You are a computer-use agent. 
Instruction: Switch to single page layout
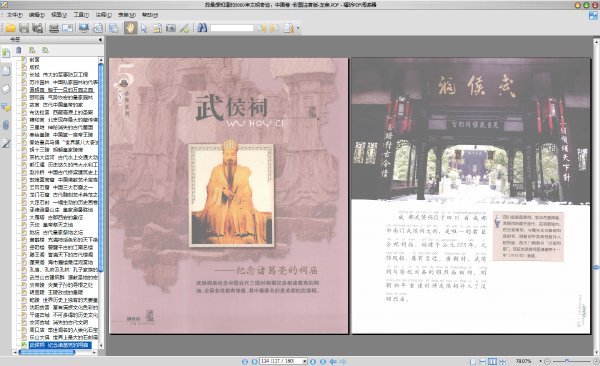tap(473, 361)
